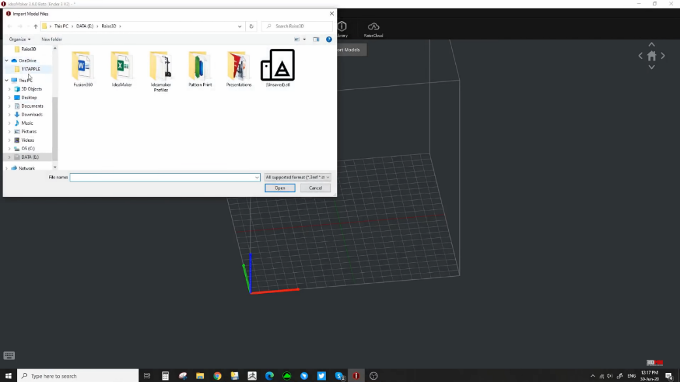680x382 pixels.
Task: Expand address bar previous locations dropdown
Action: [x=239, y=26]
